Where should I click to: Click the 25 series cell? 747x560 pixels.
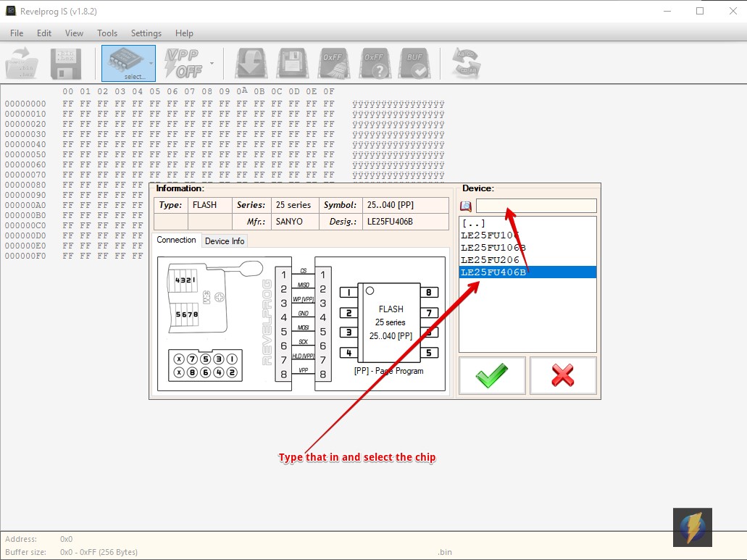point(295,205)
